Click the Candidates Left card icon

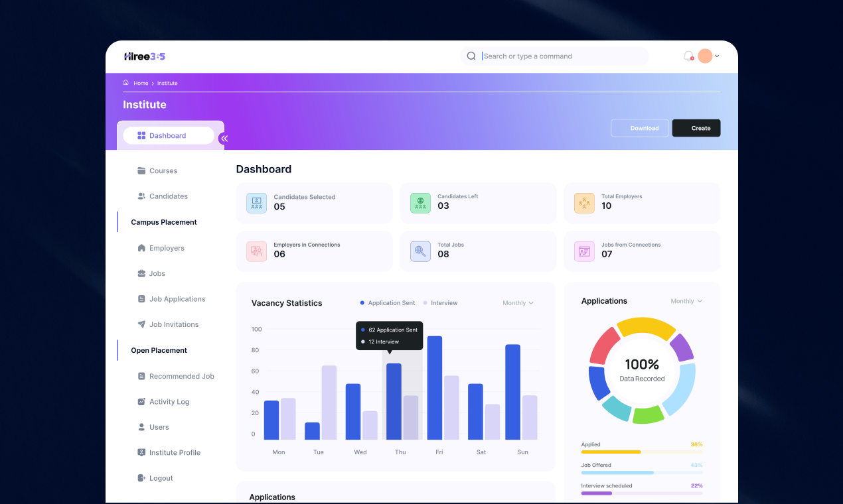420,203
